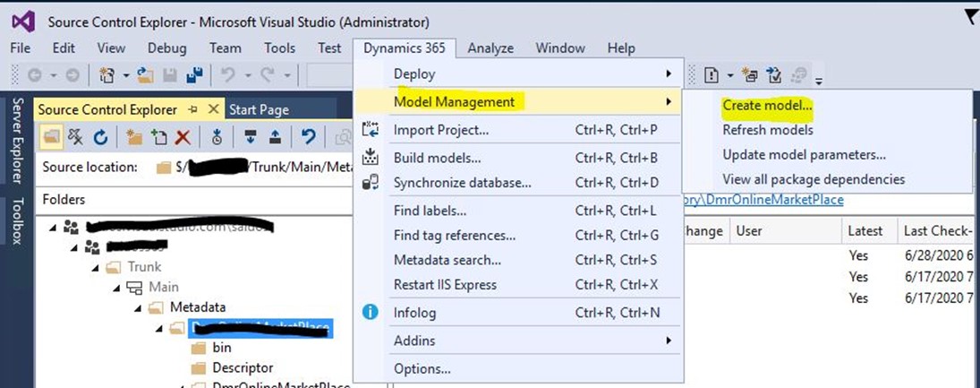Screen dimensions: 980x388
Task: Click the Build models menu icon
Action: click(x=370, y=157)
